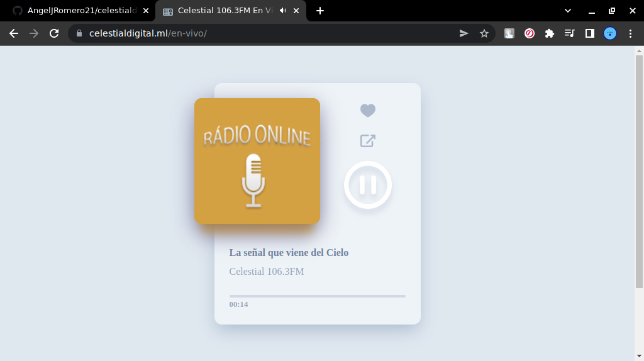Click title 'La señal que viene del Cielo'
The width and height of the screenshot is (644, 361).
289,253
